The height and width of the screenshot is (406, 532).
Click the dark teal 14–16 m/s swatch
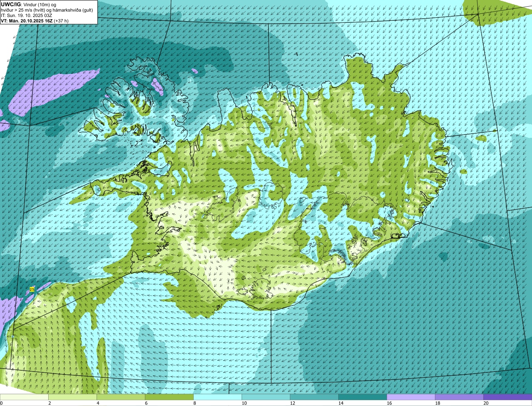coord(363,397)
